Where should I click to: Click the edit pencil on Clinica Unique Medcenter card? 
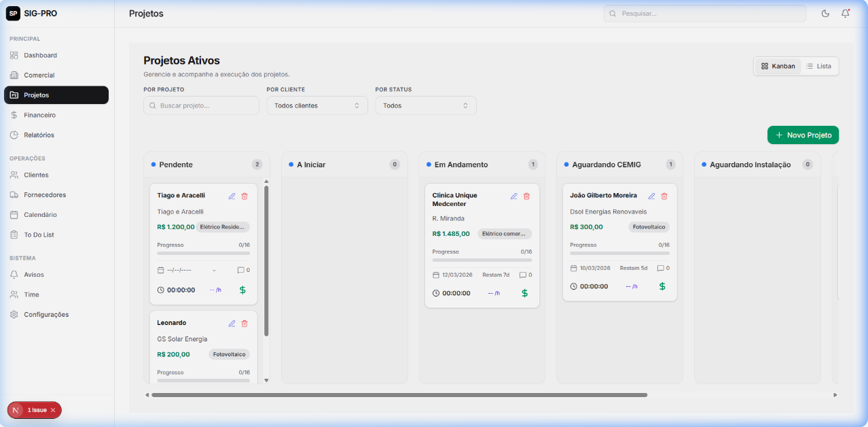point(514,196)
